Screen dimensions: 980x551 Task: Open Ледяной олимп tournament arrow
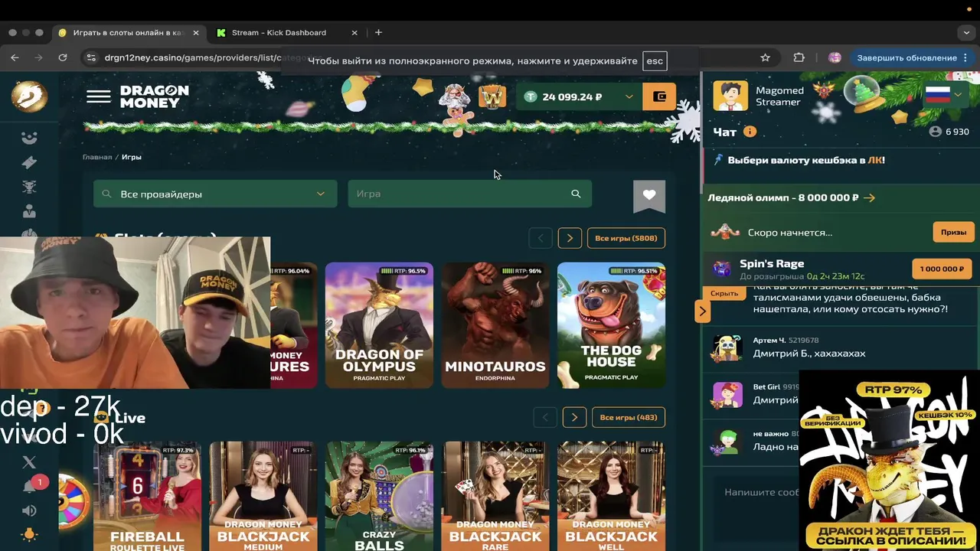(x=869, y=197)
